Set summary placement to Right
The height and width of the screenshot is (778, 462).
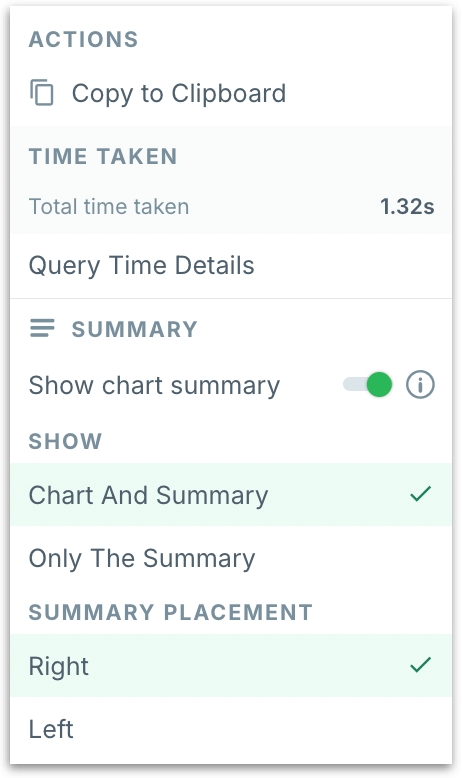(x=231, y=666)
